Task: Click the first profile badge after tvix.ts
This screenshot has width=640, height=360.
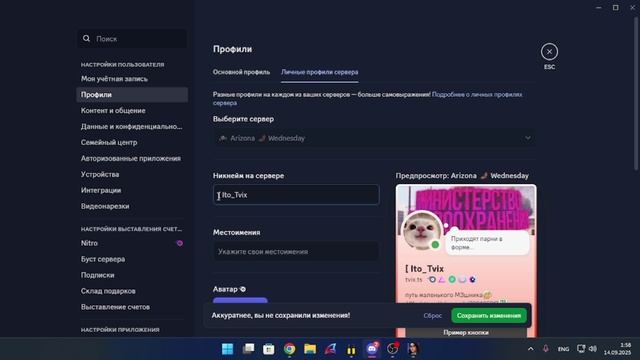Action: pyautogui.click(x=432, y=280)
